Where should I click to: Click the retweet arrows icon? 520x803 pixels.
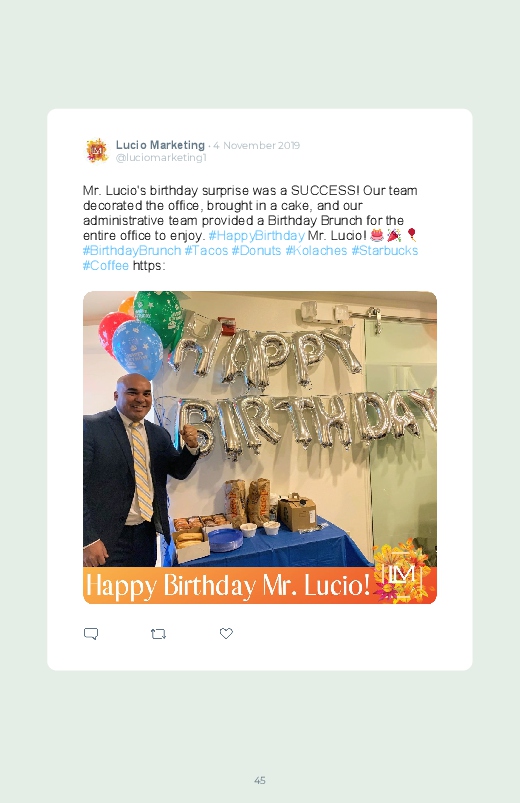(x=158, y=634)
